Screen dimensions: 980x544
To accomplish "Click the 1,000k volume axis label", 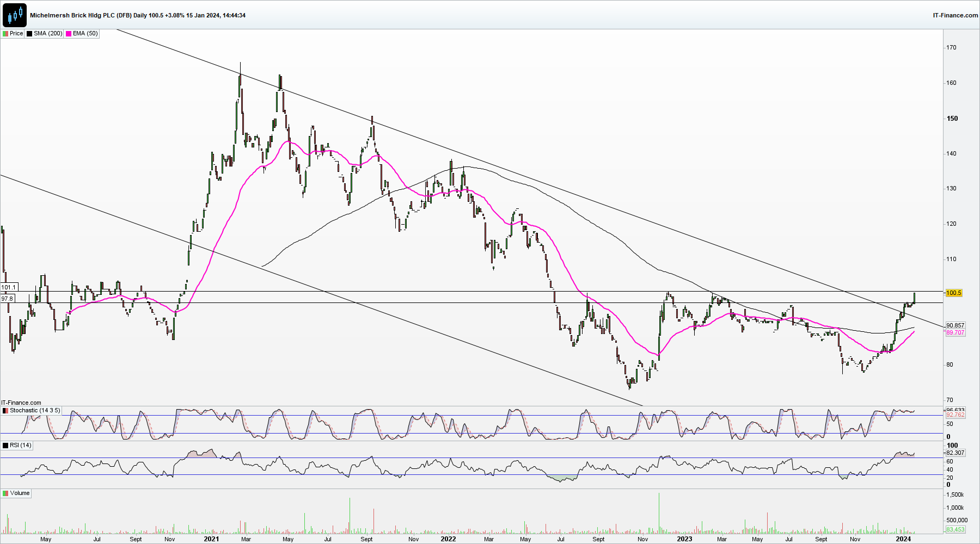I will (x=955, y=508).
